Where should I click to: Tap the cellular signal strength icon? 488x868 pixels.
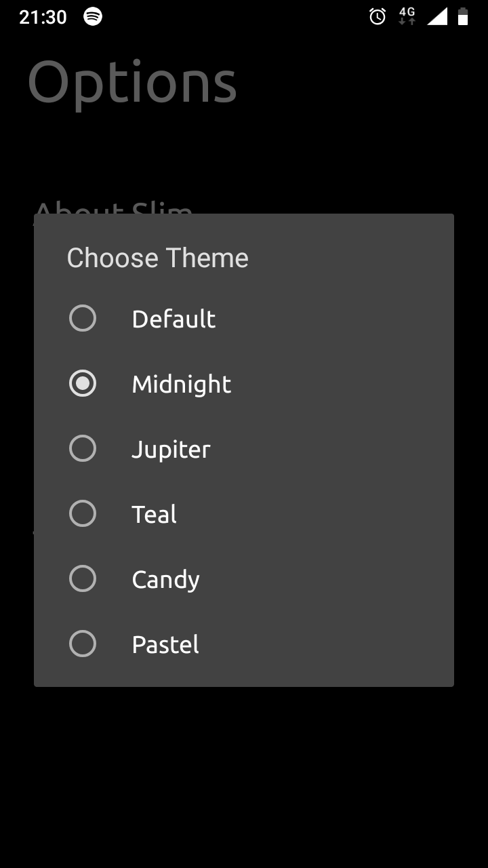(x=437, y=17)
